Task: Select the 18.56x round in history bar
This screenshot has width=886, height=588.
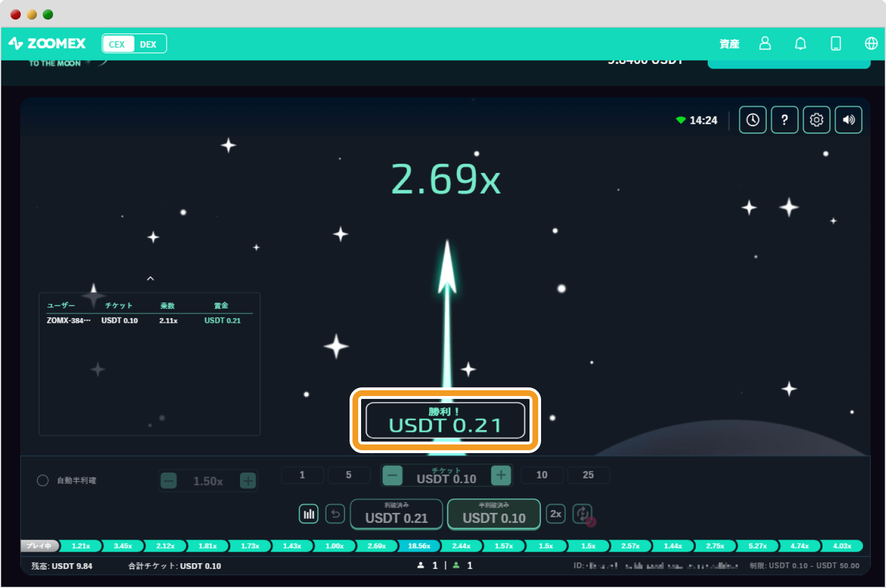Action: (419, 546)
